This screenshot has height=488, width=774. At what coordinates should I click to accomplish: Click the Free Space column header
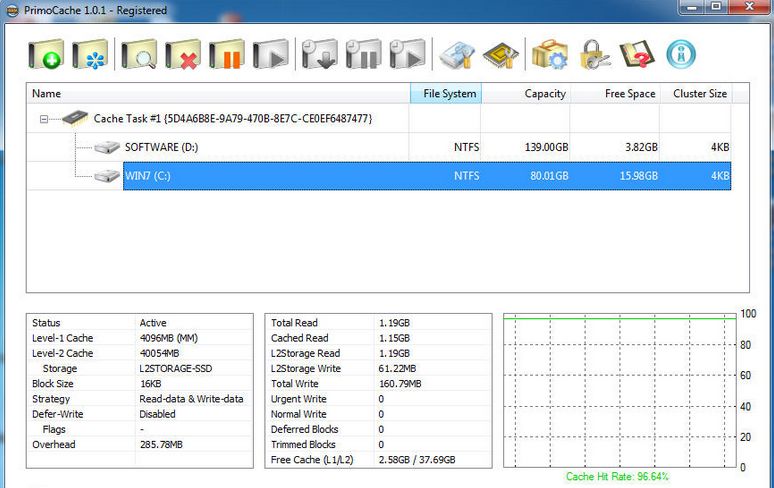(x=630, y=94)
